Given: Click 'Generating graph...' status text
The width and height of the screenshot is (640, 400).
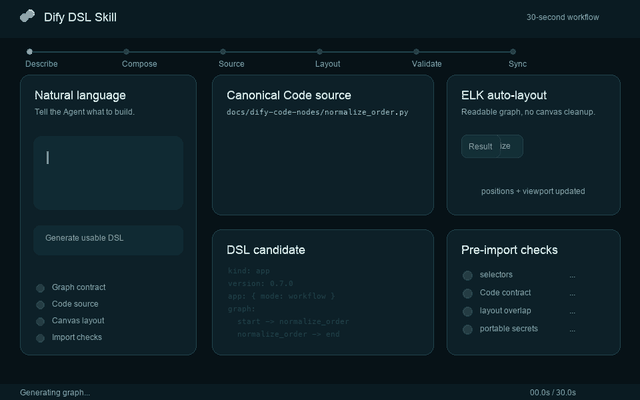Looking at the screenshot, I should [x=55, y=393].
